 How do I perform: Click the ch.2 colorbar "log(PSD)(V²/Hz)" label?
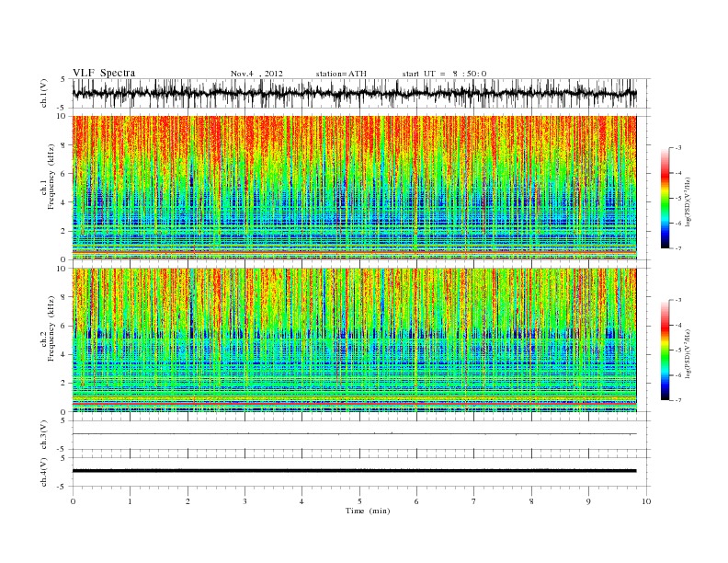[688, 353]
